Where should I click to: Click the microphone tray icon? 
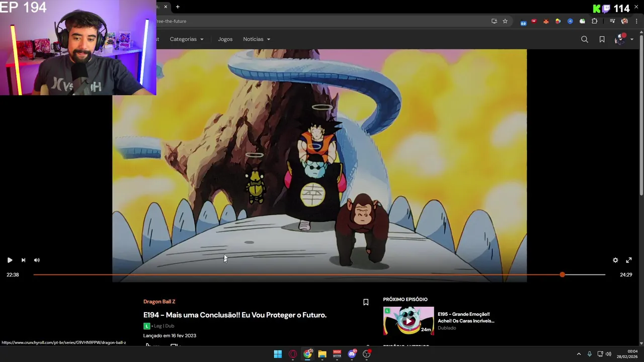click(x=590, y=354)
